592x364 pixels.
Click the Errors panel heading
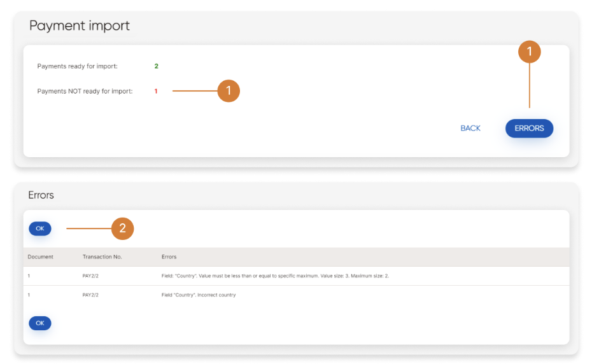click(x=41, y=195)
